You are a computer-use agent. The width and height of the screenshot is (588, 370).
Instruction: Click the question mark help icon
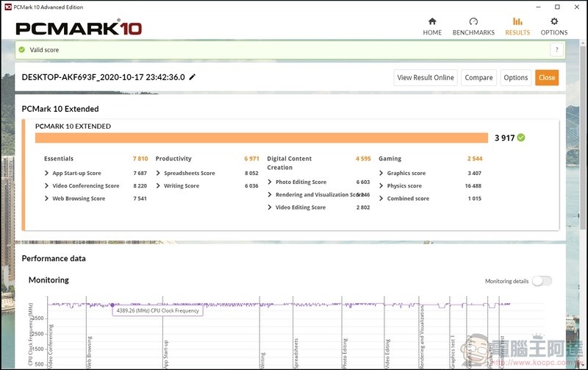point(557,49)
